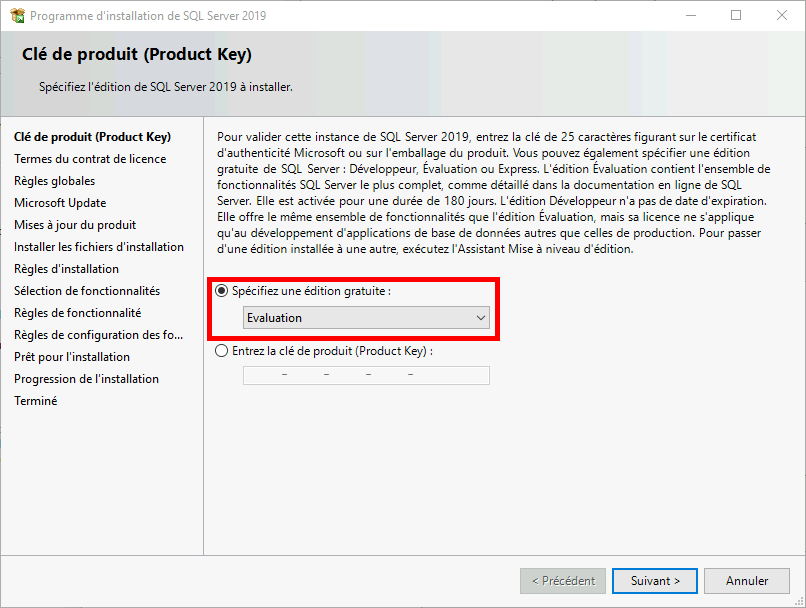The height and width of the screenshot is (608, 806).
Task: Choose 'Entrez la clé de produit' option
Action: pyautogui.click(x=219, y=351)
